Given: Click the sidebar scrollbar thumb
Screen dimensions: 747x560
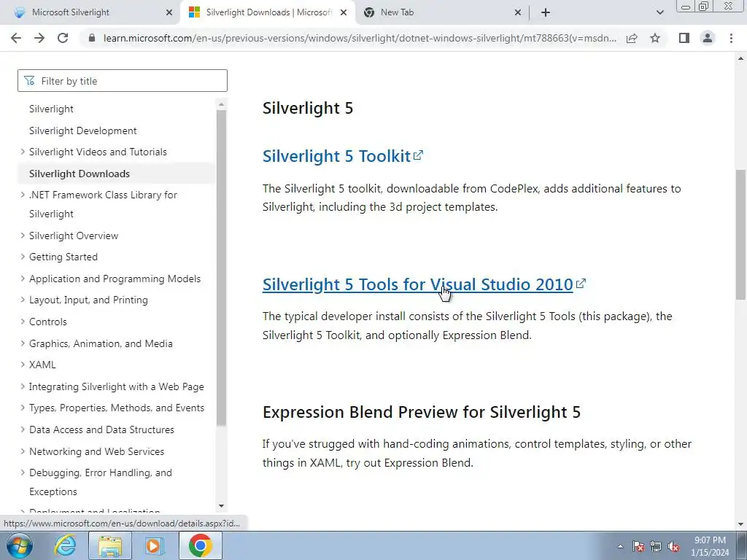Looking at the screenshot, I should (x=221, y=268).
